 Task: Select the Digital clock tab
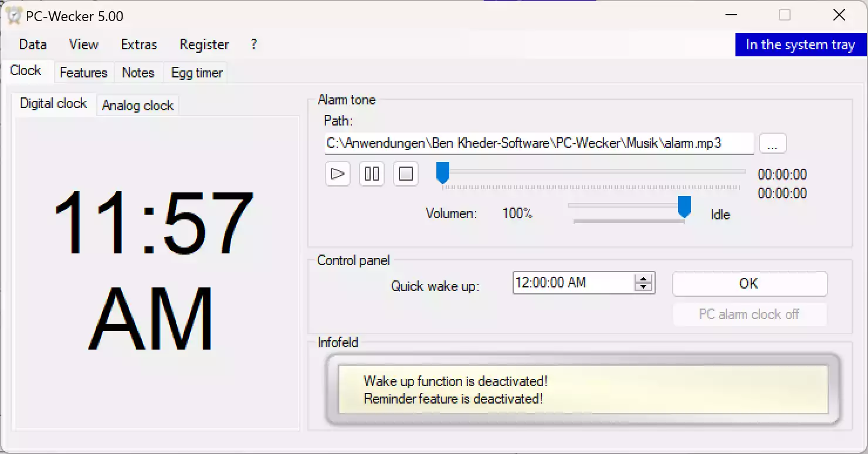pyautogui.click(x=53, y=103)
